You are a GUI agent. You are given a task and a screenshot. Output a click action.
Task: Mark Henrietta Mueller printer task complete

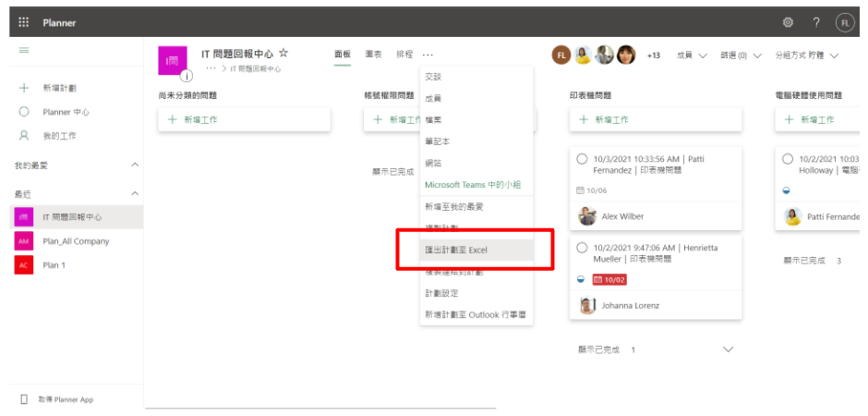tap(582, 248)
